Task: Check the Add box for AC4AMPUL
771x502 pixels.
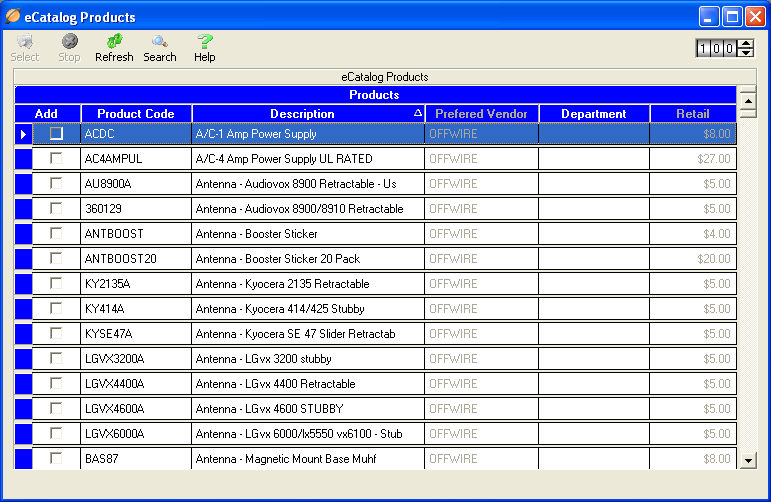Action: pos(56,158)
